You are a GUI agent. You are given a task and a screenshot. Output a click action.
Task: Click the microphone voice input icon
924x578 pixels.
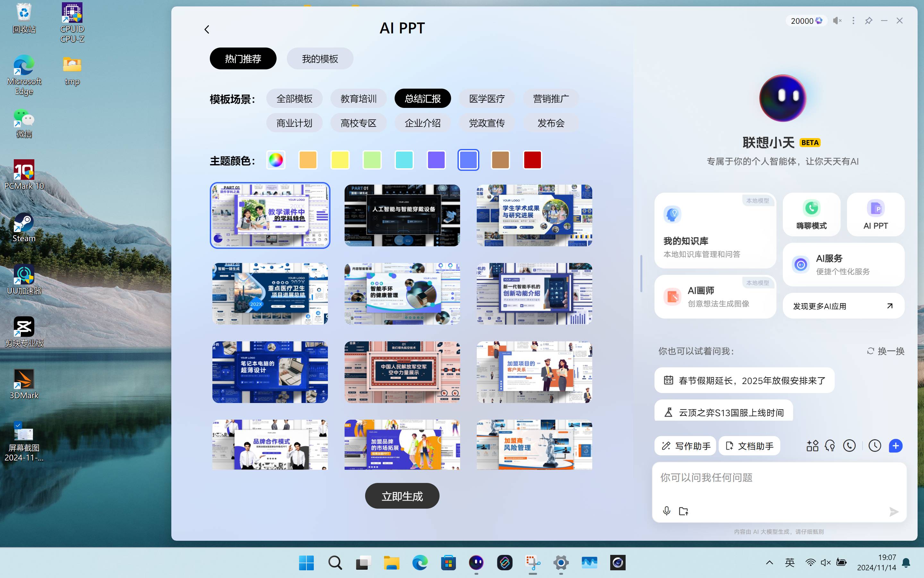pos(667,511)
